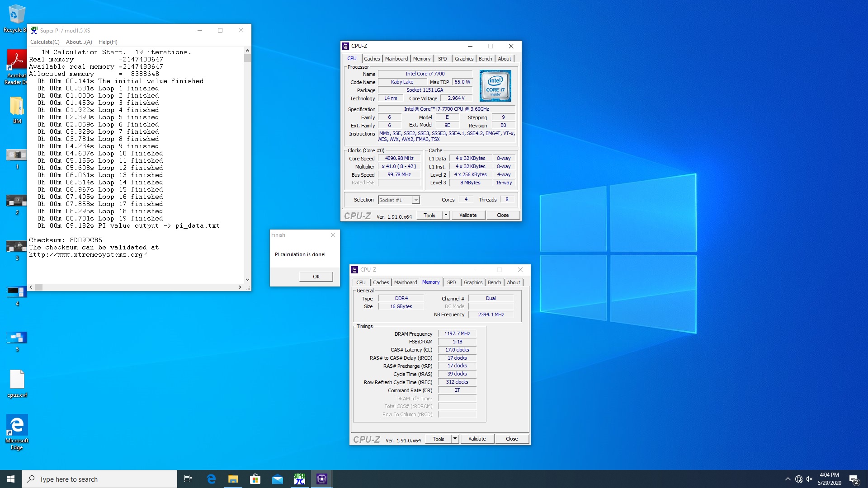Expand Tools dropdown arrow in top CPU-Z window
The width and height of the screenshot is (868, 488).
446,216
